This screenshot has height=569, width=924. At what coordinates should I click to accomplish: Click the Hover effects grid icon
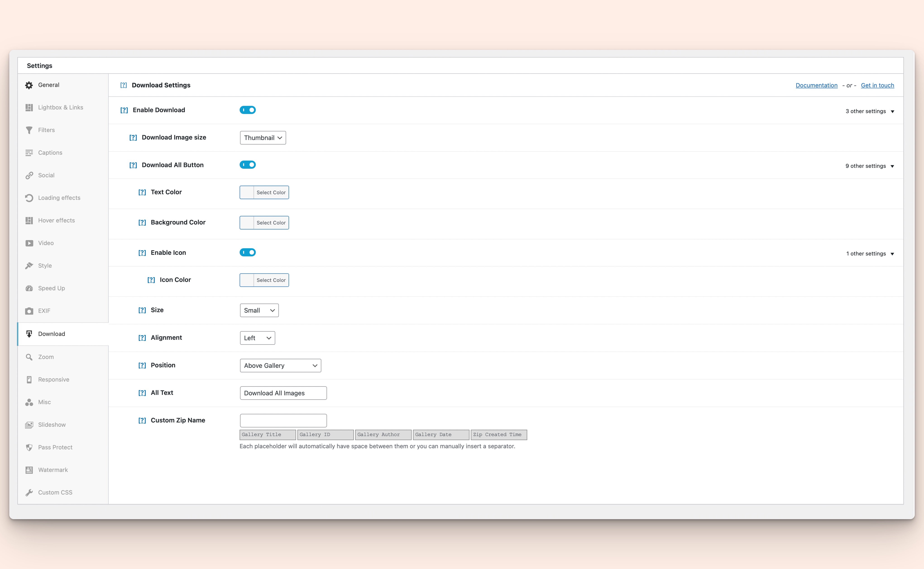coord(29,221)
